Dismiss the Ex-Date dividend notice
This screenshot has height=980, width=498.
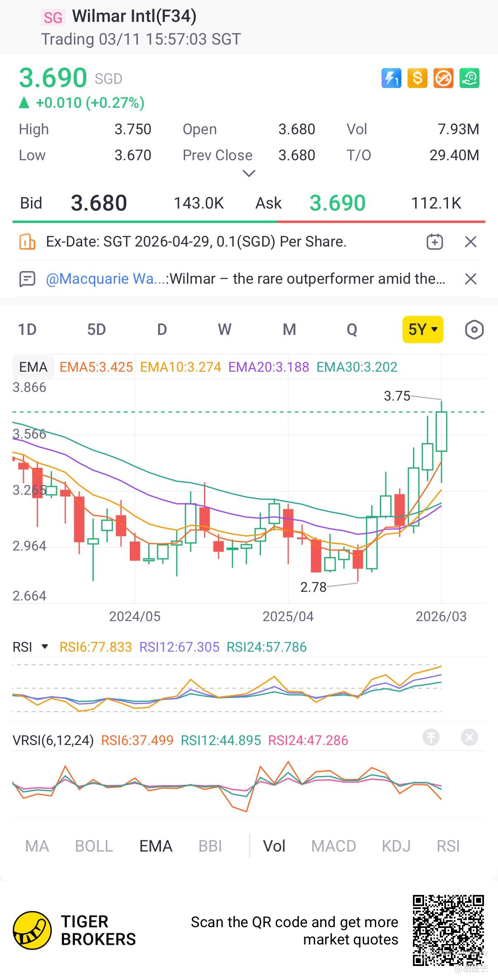tap(471, 242)
